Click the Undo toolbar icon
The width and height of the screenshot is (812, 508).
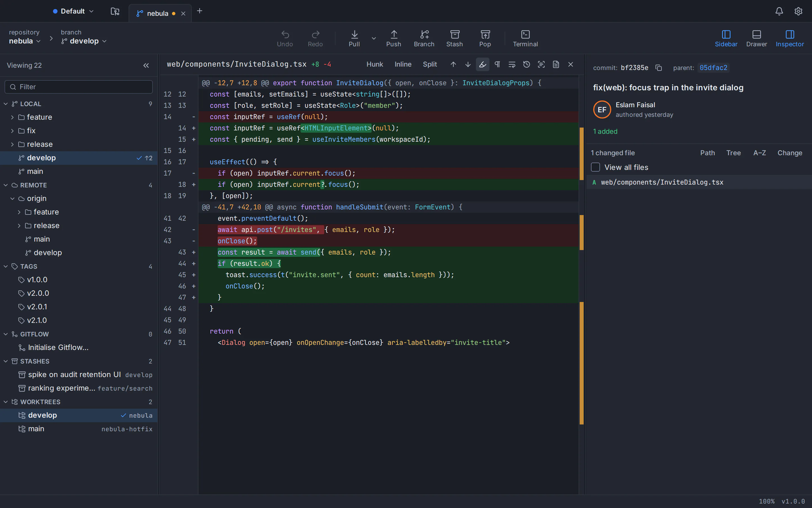click(285, 39)
